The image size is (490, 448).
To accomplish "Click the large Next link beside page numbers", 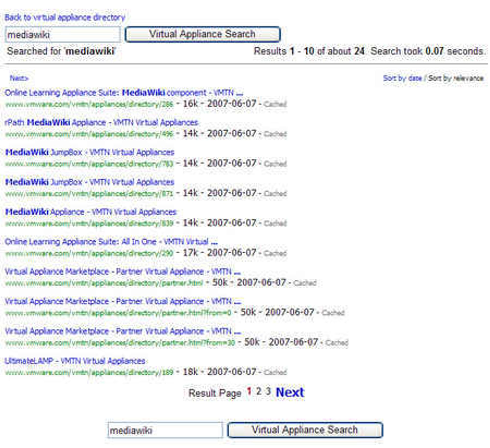I will coord(290,392).
